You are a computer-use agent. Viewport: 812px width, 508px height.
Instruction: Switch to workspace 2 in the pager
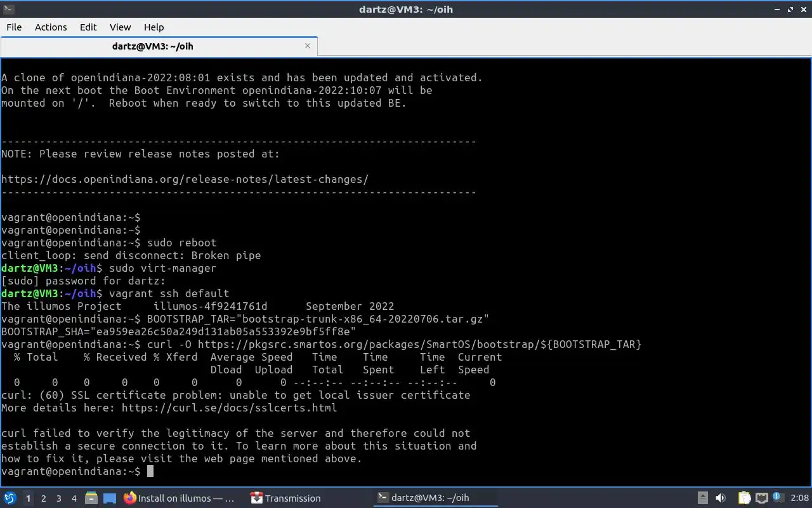pyautogui.click(x=43, y=498)
